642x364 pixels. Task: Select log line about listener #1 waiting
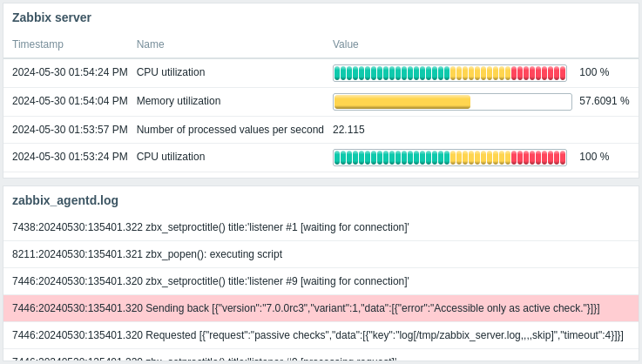(x=321, y=227)
